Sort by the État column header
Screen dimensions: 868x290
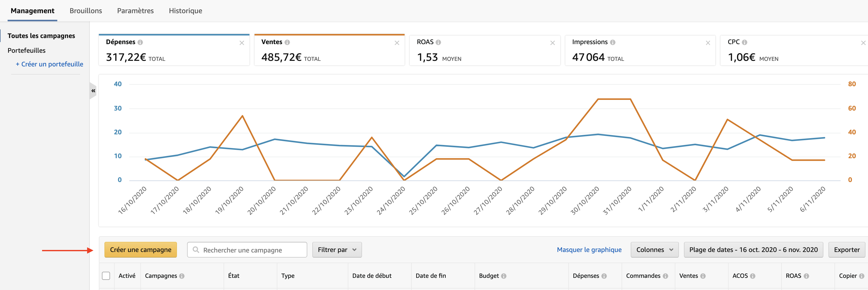click(x=233, y=276)
